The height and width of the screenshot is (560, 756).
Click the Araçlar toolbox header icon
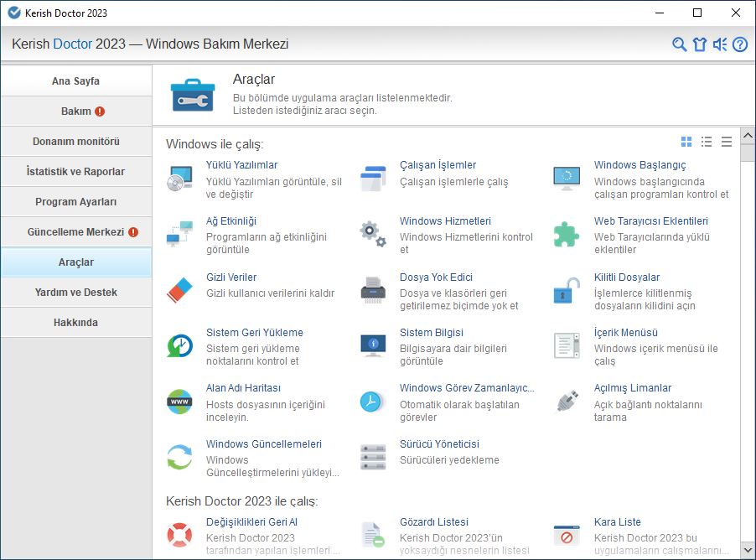click(x=193, y=95)
